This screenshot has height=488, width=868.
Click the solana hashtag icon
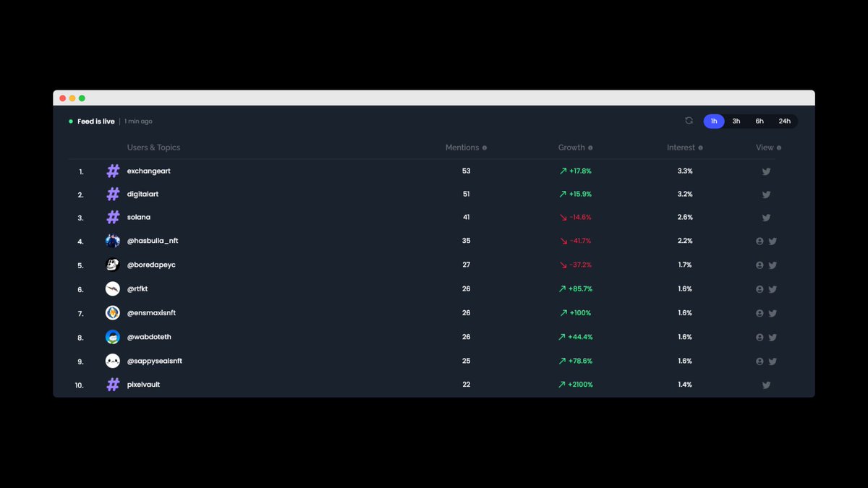pyautogui.click(x=113, y=218)
